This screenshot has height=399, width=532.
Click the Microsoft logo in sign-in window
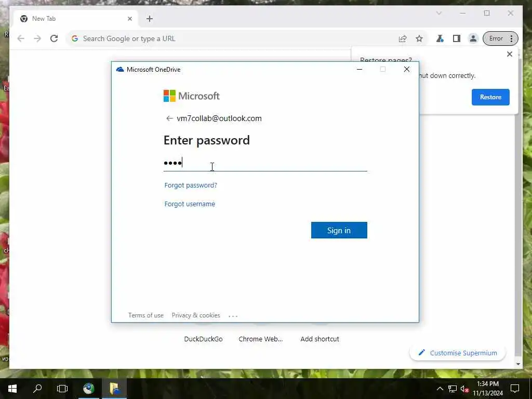coord(191,96)
